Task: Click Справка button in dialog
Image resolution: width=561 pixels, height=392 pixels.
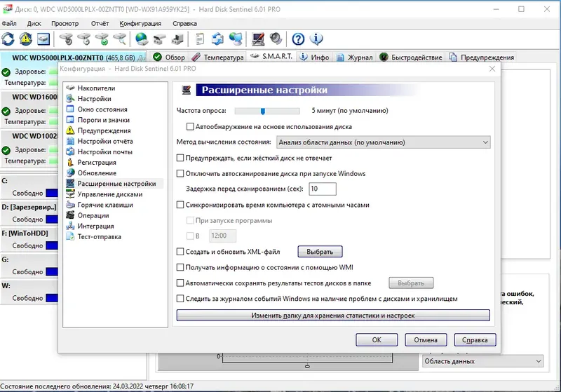Action: point(475,340)
